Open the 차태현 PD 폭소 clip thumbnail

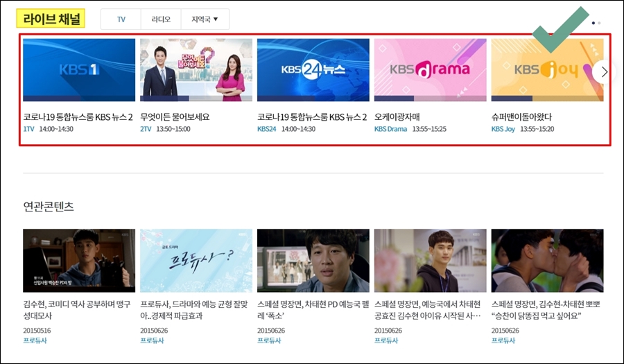[x=313, y=261]
